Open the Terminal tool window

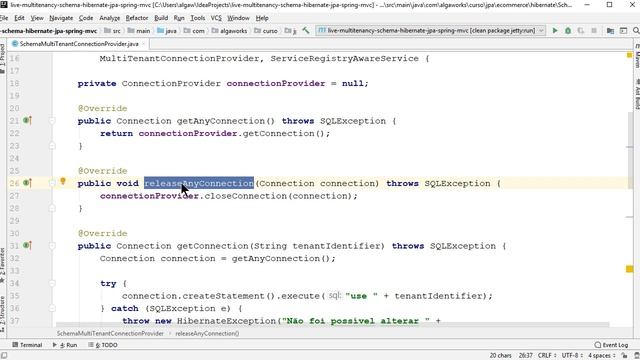click(x=27, y=345)
